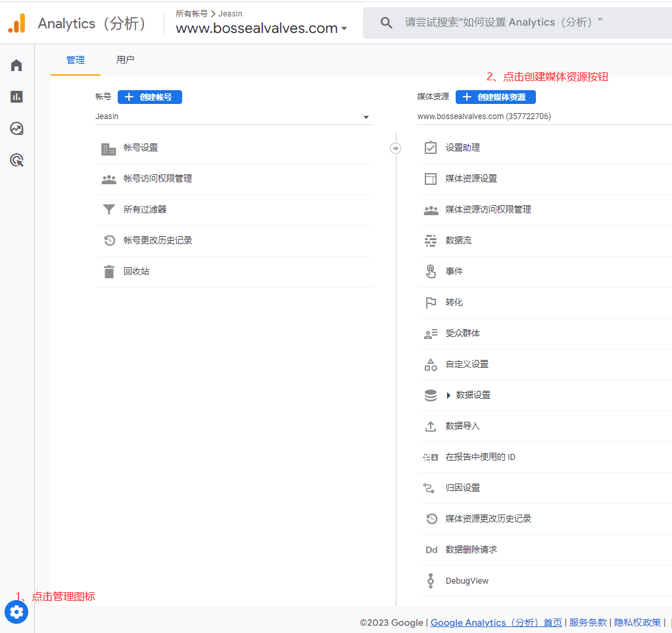Click the trash icon for 回收站
Image resolution: width=672 pixels, height=633 pixels.
(109, 272)
